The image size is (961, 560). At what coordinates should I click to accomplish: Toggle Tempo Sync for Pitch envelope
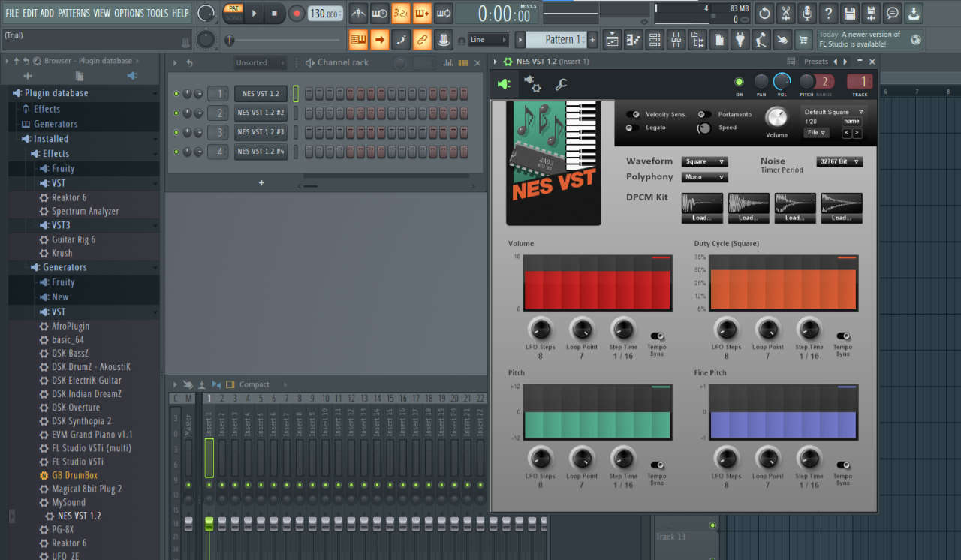(657, 465)
